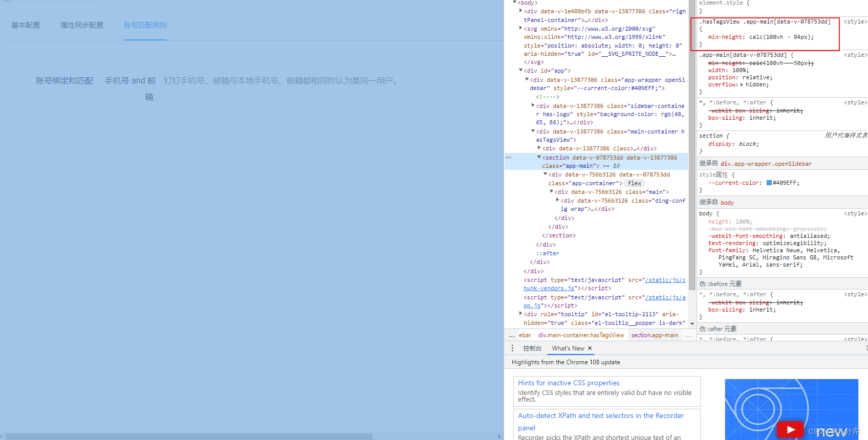868x440 pixels.
Task: Switch to the 属性同步配置 tab
Action: pyautogui.click(x=82, y=25)
